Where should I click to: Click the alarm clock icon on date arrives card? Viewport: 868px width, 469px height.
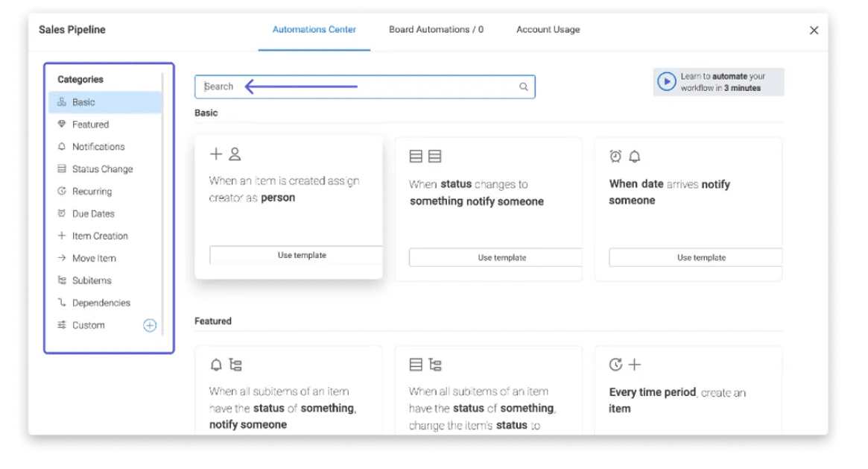point(615,156)
